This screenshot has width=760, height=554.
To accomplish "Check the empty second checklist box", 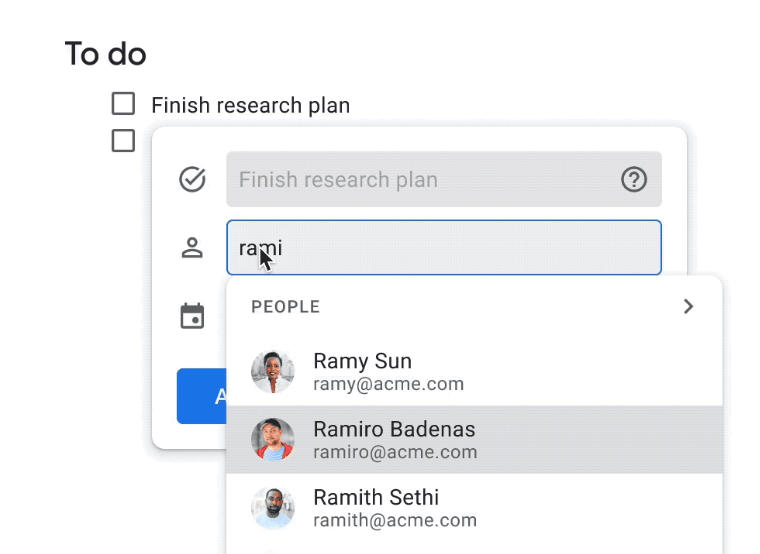I will (123, 141).
